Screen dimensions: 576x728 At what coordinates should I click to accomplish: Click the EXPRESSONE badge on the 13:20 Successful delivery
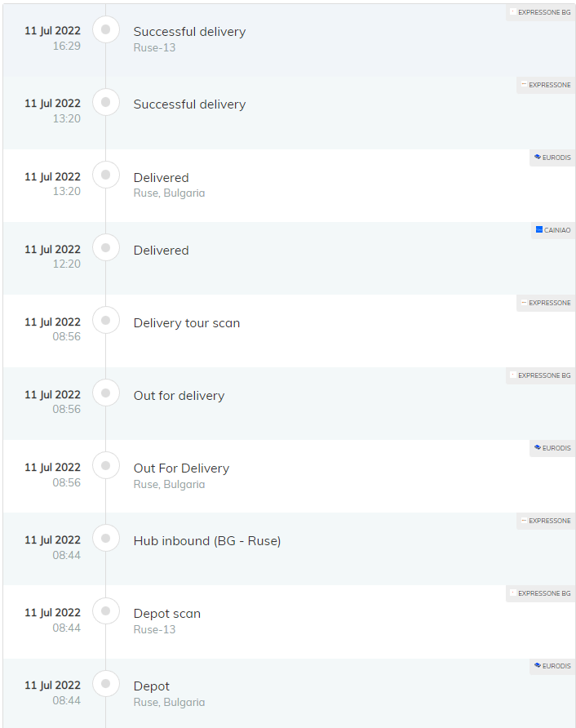pyautogui.click(x=546, y=85)
